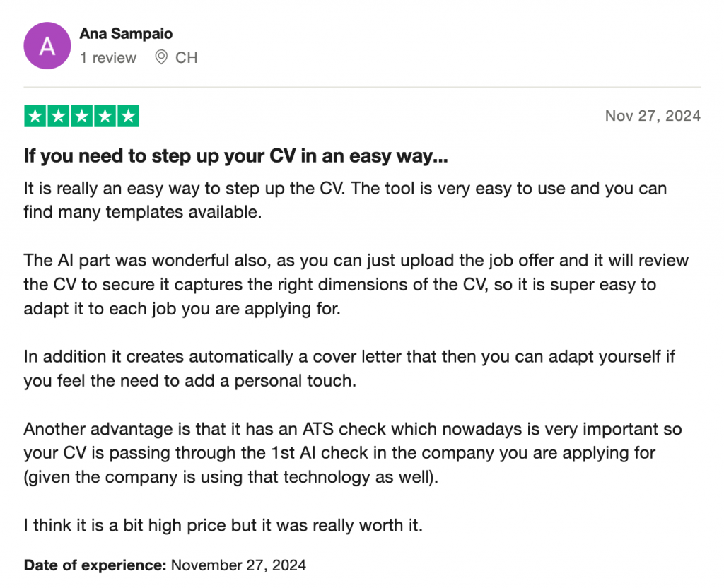Image resolution: width=724 pixels, height=588 pixels.
Task: Click the second green rating star
Action: pyautogui.click(x=59, y=116)
